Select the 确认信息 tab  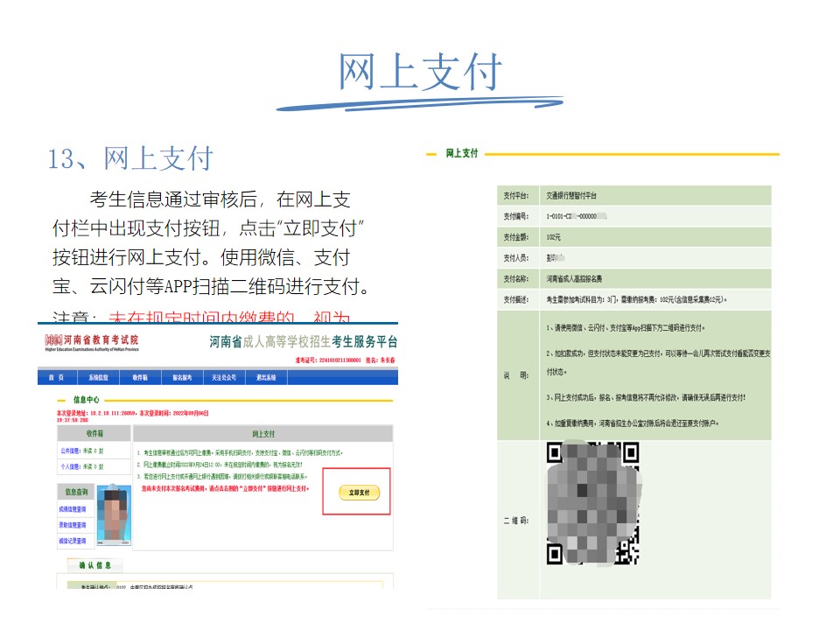(94, 565)
